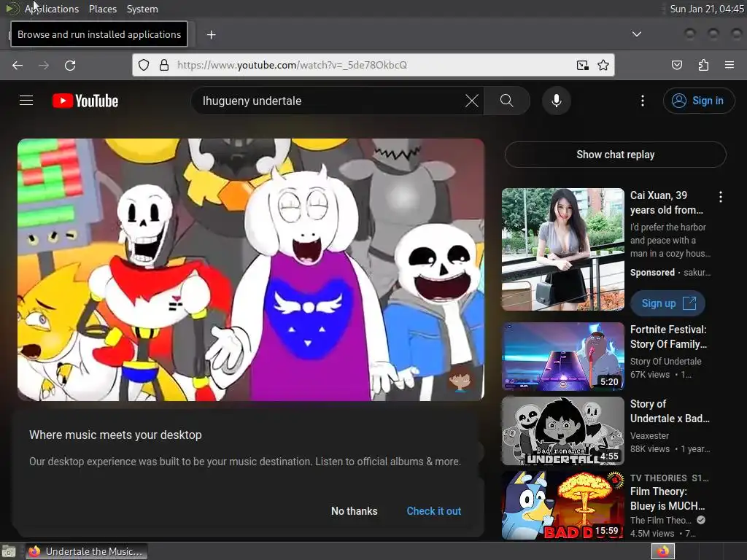Click title "Story of Undertale x Bad..."
This screenshot has width=747, height=560.
click(x=670, y=411)
